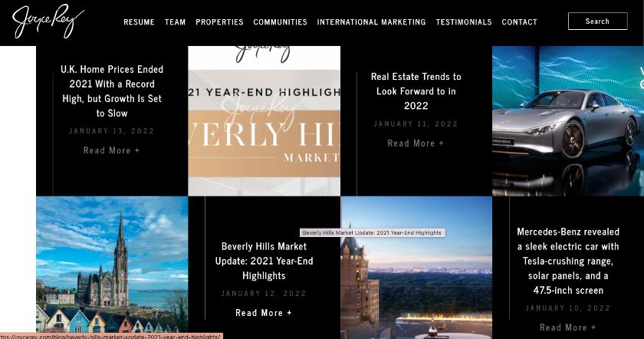Viewport: 644px width, 339px height.
Task: Click the Joyce Rey signature logo
Action: [48, 21]
